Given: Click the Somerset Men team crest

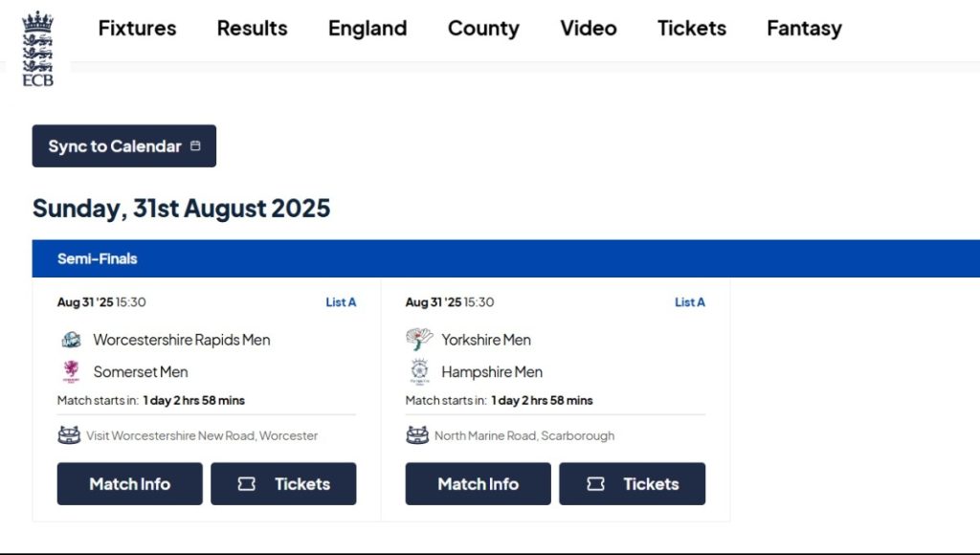Looking at the screenshot, I should pos(71,371).
